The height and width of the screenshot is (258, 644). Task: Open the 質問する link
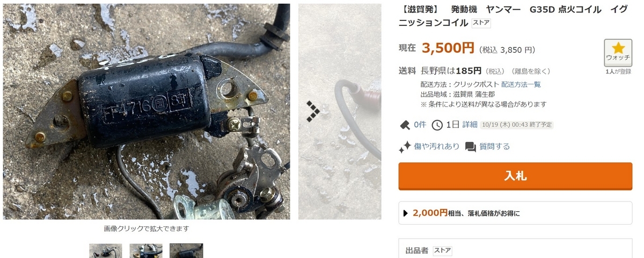495,147
